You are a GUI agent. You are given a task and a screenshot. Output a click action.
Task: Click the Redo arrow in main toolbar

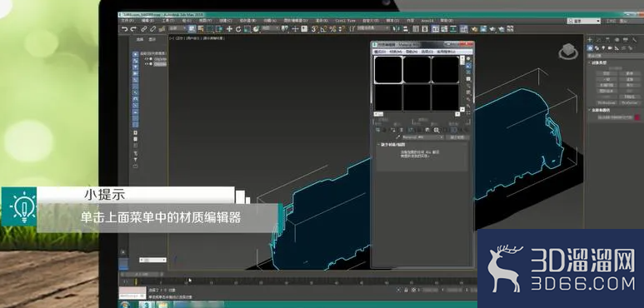pos(132,29)
